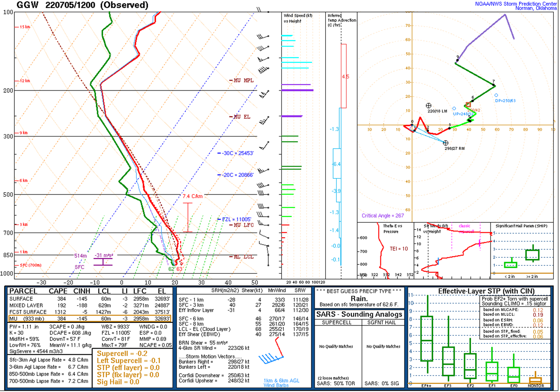
Task: Click the Inferred Temp Advection heading
Action: pyautogui.click(x=342, y=20)
